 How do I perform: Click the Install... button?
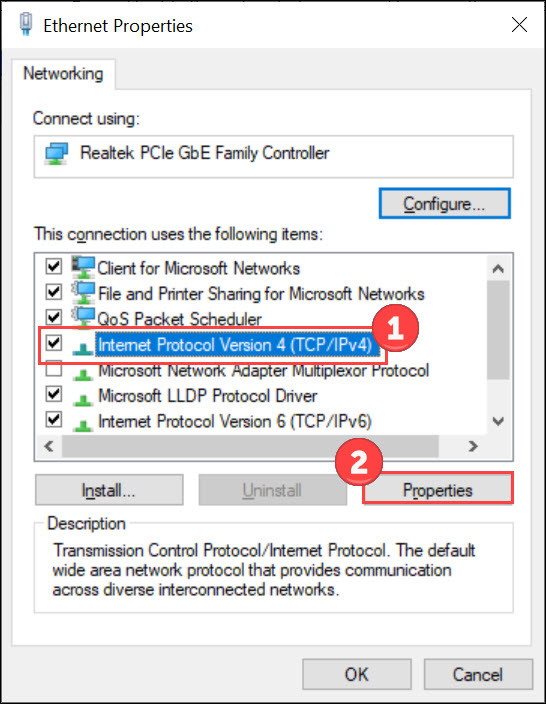point(109,490)
